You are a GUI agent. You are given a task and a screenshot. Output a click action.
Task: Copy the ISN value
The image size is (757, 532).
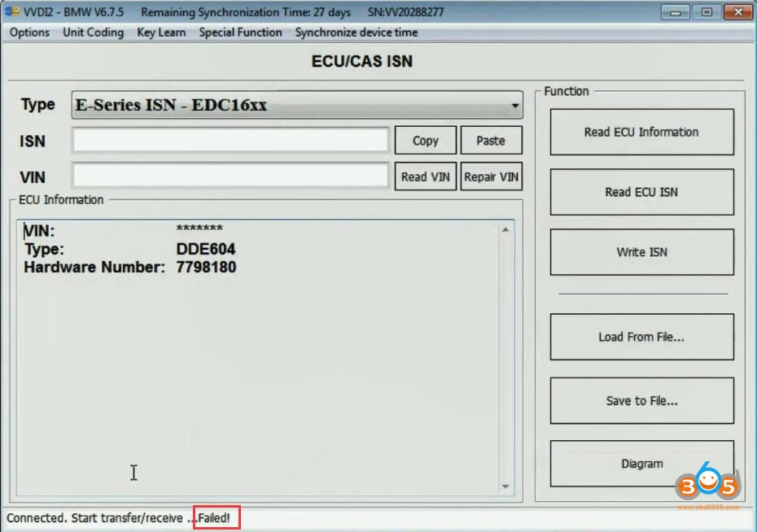426,141
